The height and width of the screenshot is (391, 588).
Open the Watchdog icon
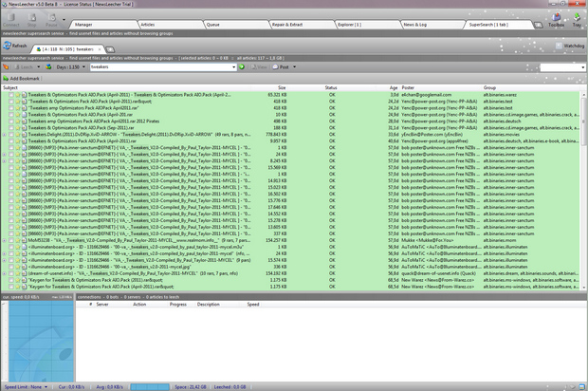click(559, 46)
